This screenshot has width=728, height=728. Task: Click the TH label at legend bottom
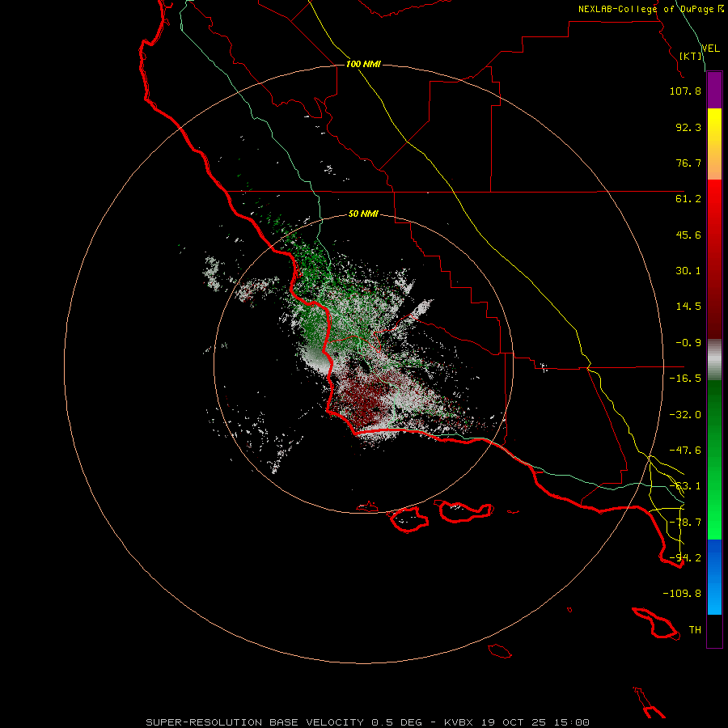pyautogui.click(x=695, y=630)
